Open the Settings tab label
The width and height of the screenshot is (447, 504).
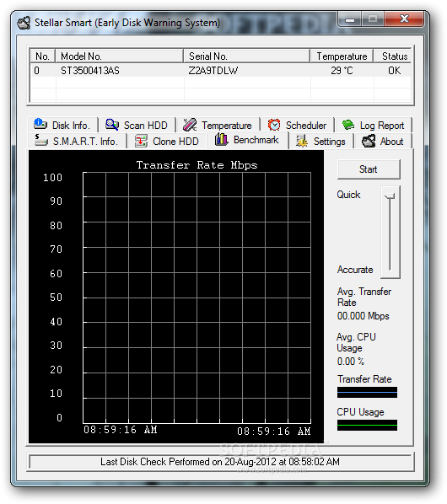tap(329, 142)
